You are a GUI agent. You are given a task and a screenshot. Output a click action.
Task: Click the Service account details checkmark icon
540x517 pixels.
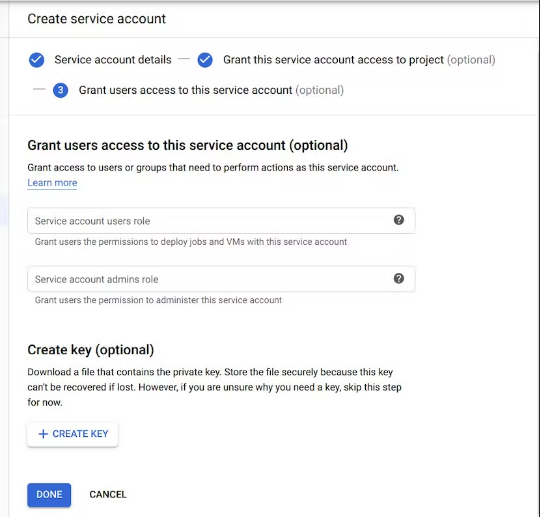tap(37, 60)
